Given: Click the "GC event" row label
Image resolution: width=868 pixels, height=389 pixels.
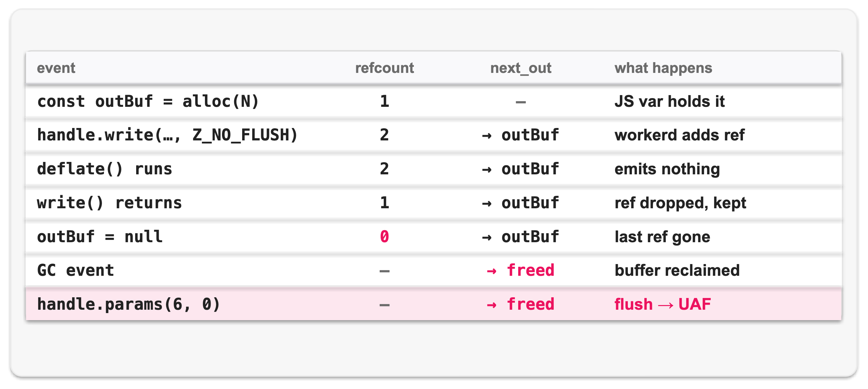Looking at the screenshot, I should [x=76, y=270].
